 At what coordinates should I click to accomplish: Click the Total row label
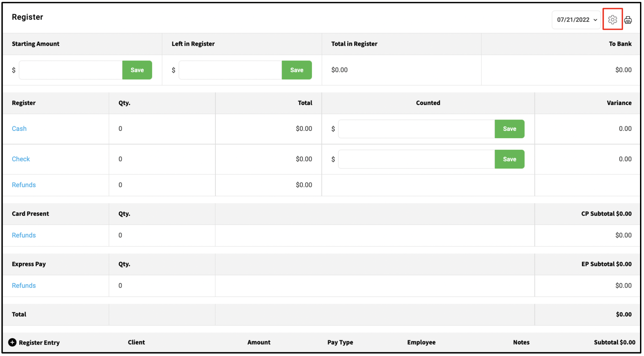point(19,314)
